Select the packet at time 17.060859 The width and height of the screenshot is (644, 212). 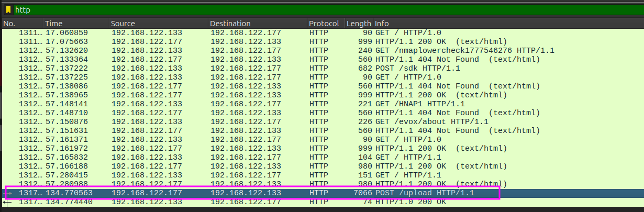322,32
